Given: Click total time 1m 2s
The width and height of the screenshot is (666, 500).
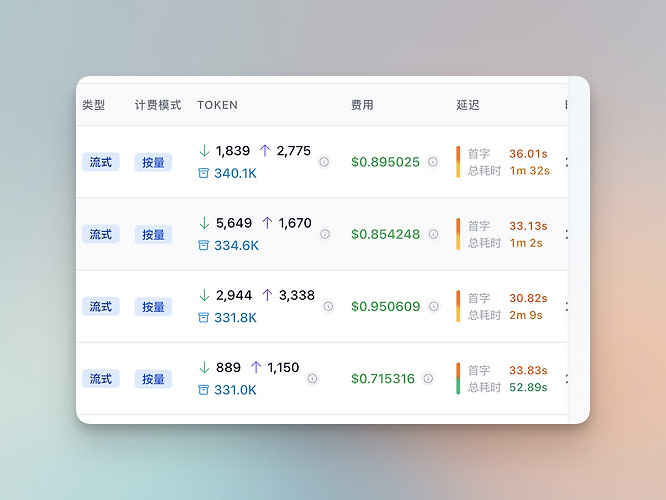Looking at the screenshot, I should (526, 243).
